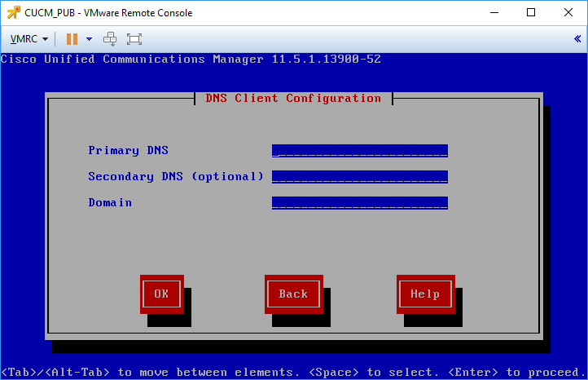
Task: Open the VMRC menu
Action: pyautogui.click(x=29, y=39)
